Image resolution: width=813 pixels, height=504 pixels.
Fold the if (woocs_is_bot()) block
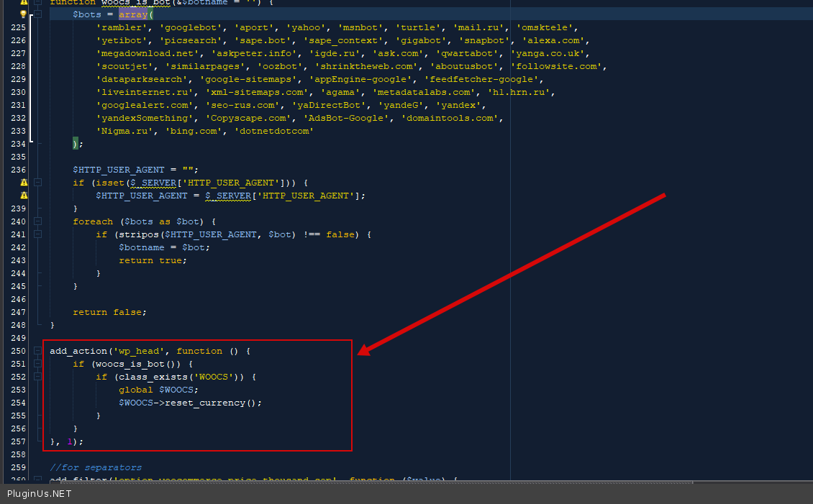coord(37,364)
